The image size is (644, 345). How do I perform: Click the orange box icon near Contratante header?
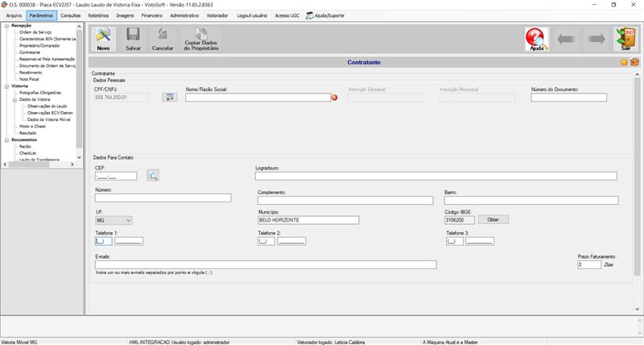click(x=634, y=62)
